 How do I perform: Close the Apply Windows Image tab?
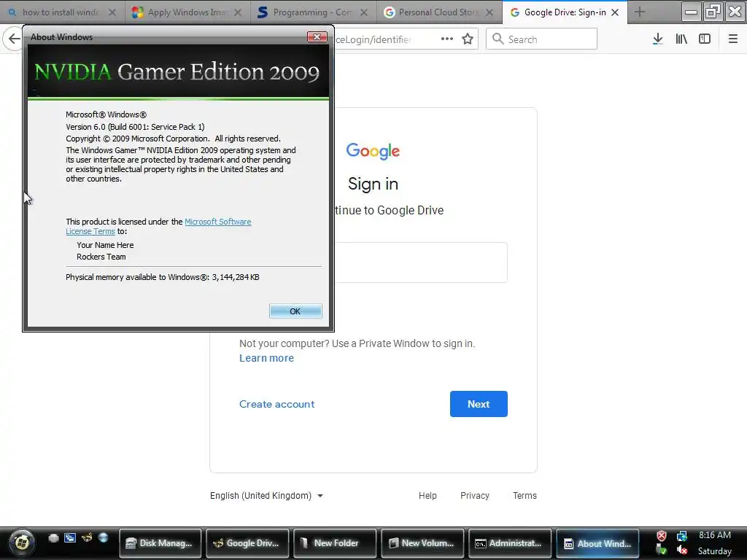click(x=238, y=12)
